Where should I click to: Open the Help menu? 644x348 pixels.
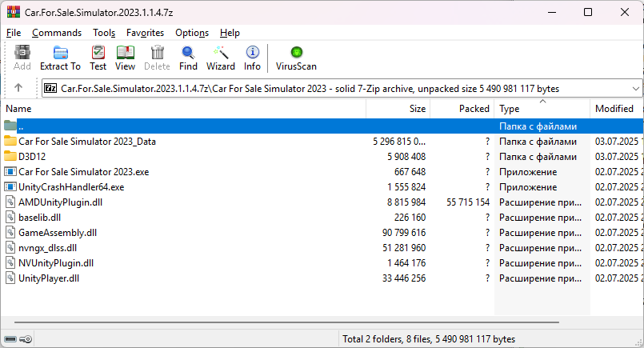(x=230, y=33)
